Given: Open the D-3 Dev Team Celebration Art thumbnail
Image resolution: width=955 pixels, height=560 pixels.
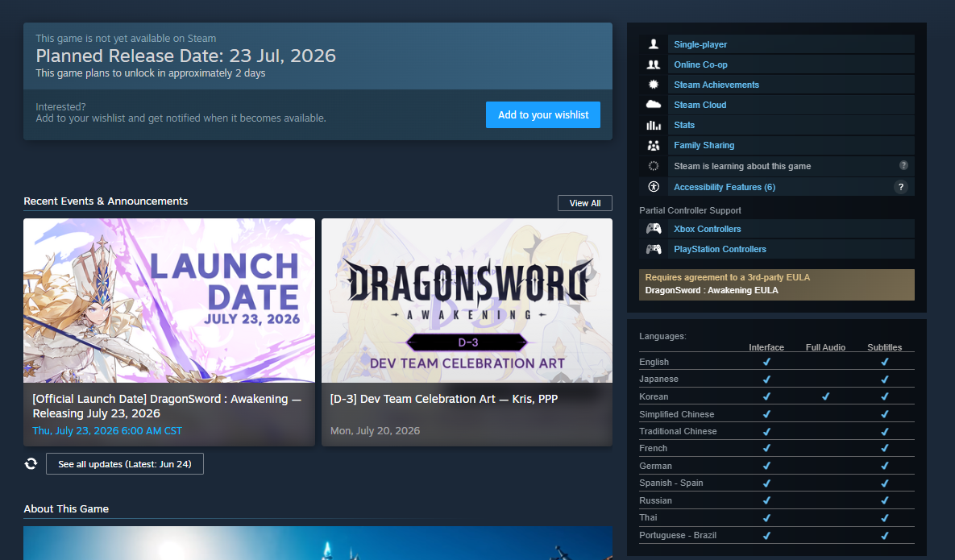Looking at the screenshot, I should pyautogui.click(x=467, y=301).
